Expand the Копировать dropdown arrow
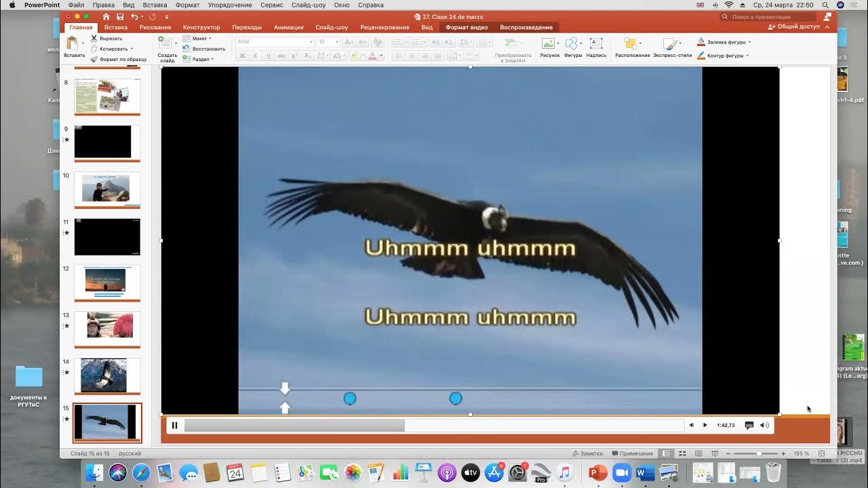 point(132,49)
